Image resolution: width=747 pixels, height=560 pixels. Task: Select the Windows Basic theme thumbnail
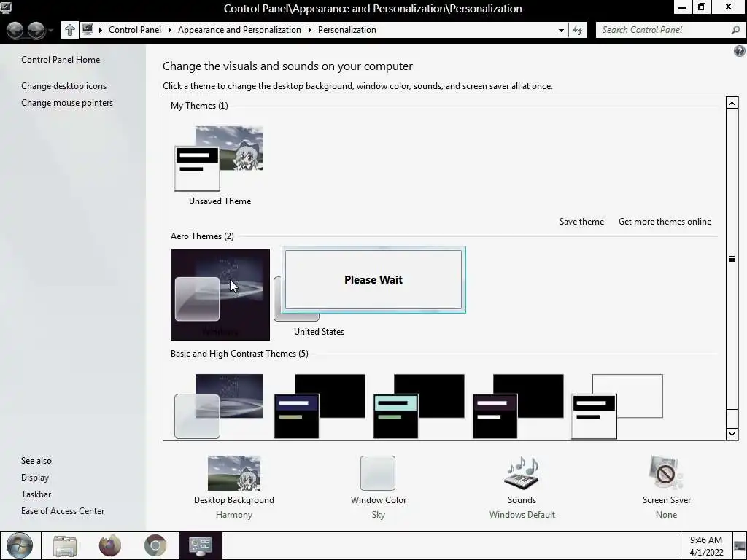pyautogui.click(x=219, y=405)
